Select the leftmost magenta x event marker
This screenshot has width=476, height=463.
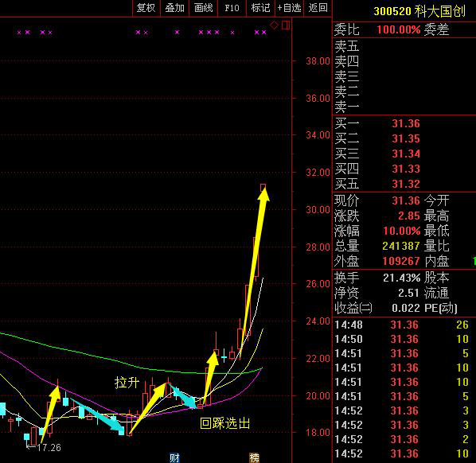pos(19,32)
